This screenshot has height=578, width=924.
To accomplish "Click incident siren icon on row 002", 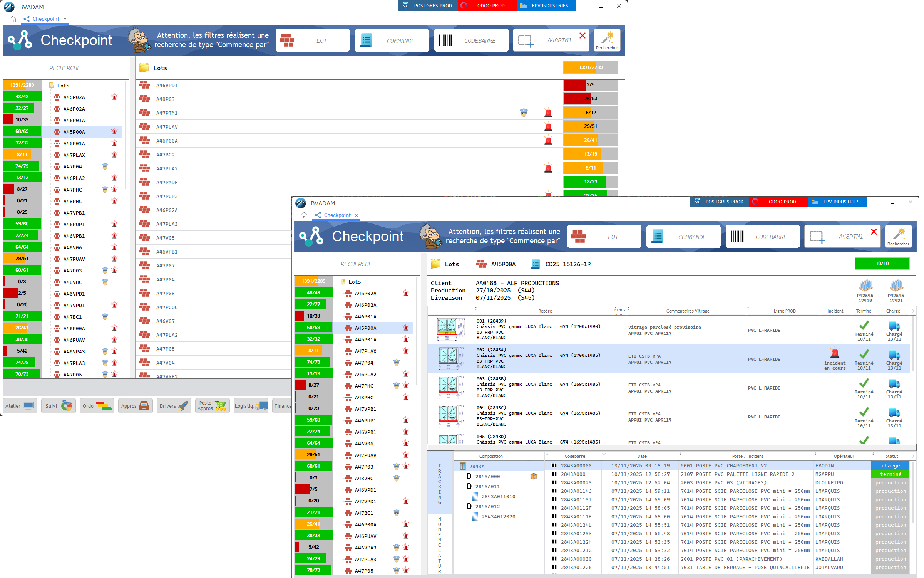I will tap(835, 353).
